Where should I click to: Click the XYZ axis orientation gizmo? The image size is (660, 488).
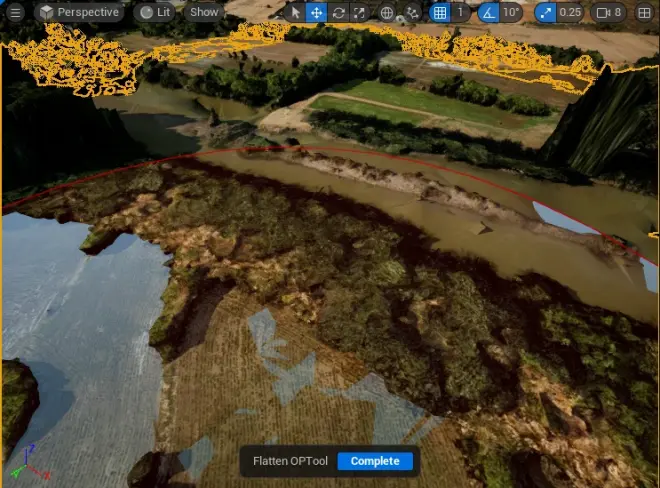coord(29,463)
